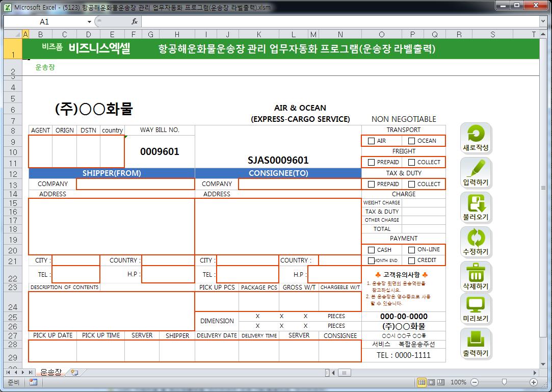The image size is (552, 392).
Task: Click the fx insert function icon
Action: [x=135, y=22]
